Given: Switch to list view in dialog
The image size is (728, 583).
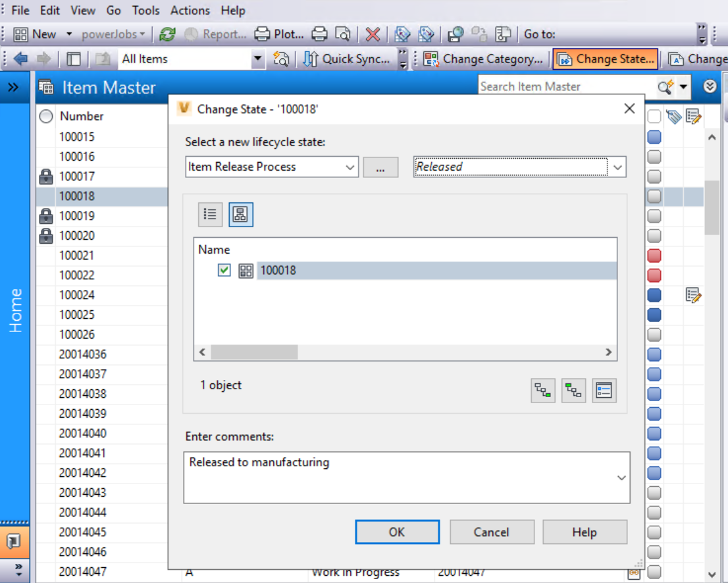Looking at the screenshot, I should tap(210, 214).
